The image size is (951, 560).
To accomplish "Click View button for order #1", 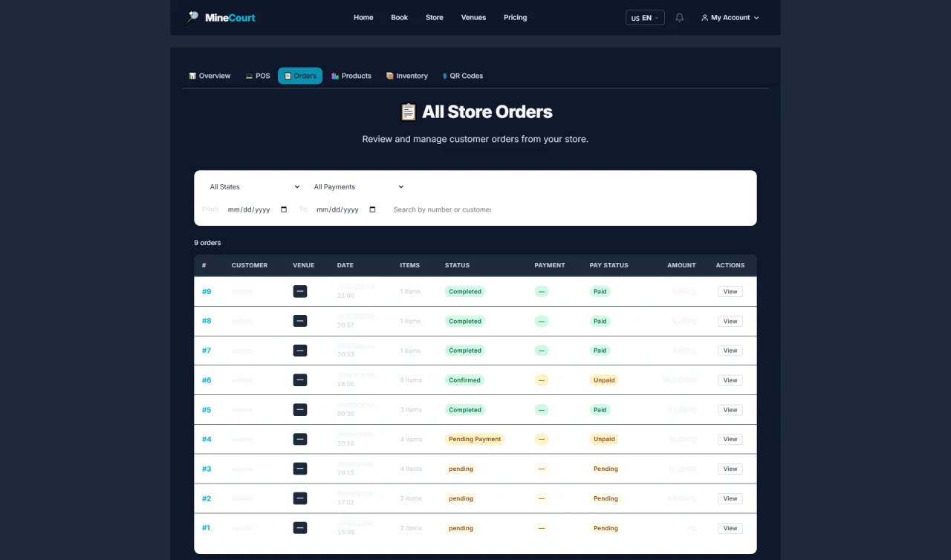I will pos(730,528).
